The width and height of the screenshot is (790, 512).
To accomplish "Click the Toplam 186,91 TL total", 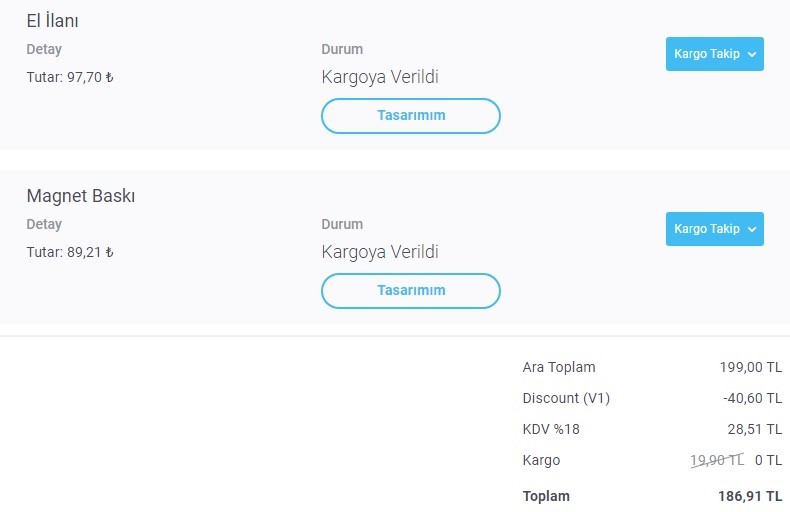I will [x=750, y=496].
